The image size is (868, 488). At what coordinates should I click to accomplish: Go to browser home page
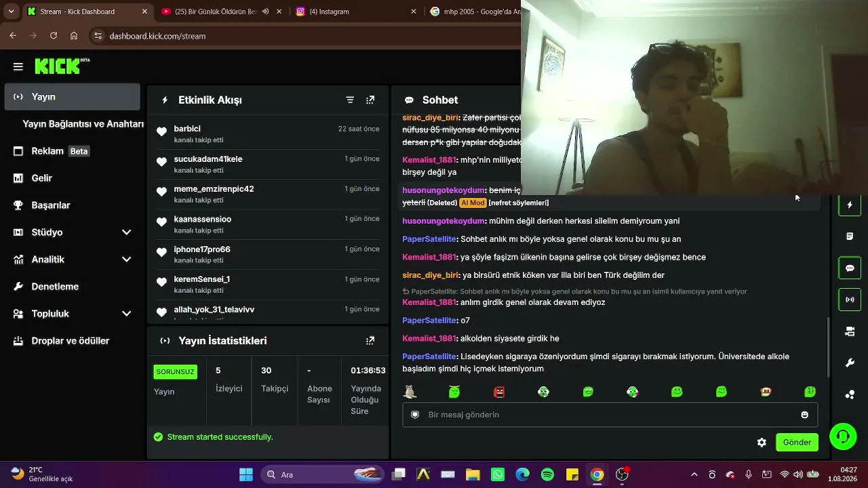coord(74,36)
